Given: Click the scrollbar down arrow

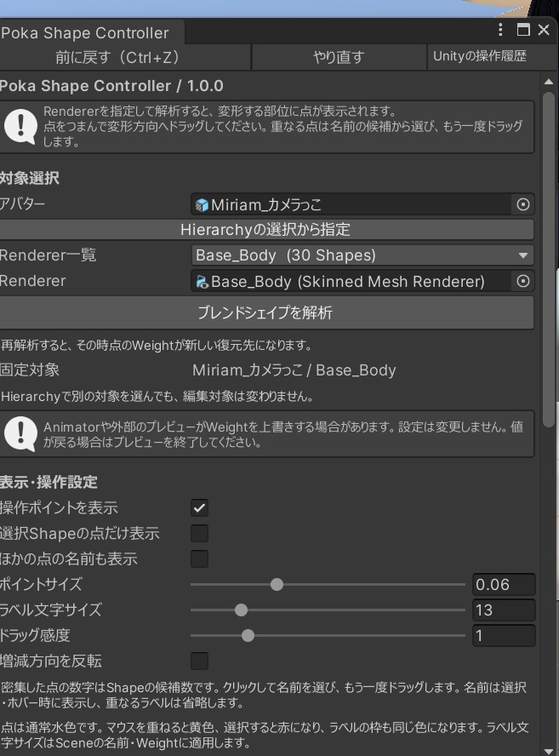Looking at the screenshot, I should click(x=549, y=751).
